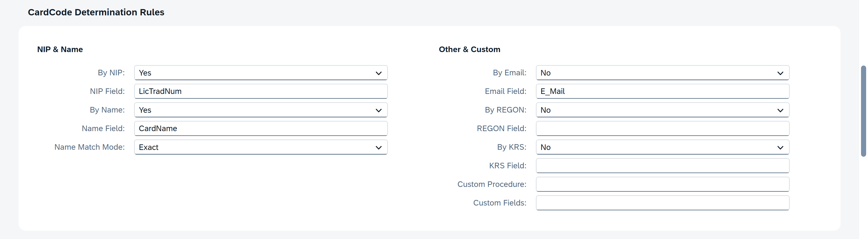868x239 pixels.
Task: Open the Name Match Mode dropdown
Action: [261, 147]
